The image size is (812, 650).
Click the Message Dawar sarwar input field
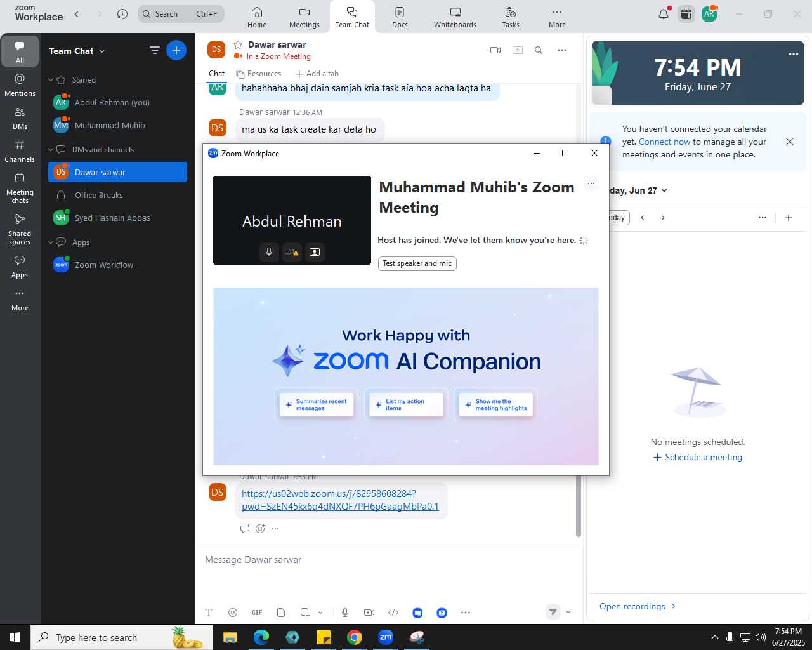click(x=388, y=560)
